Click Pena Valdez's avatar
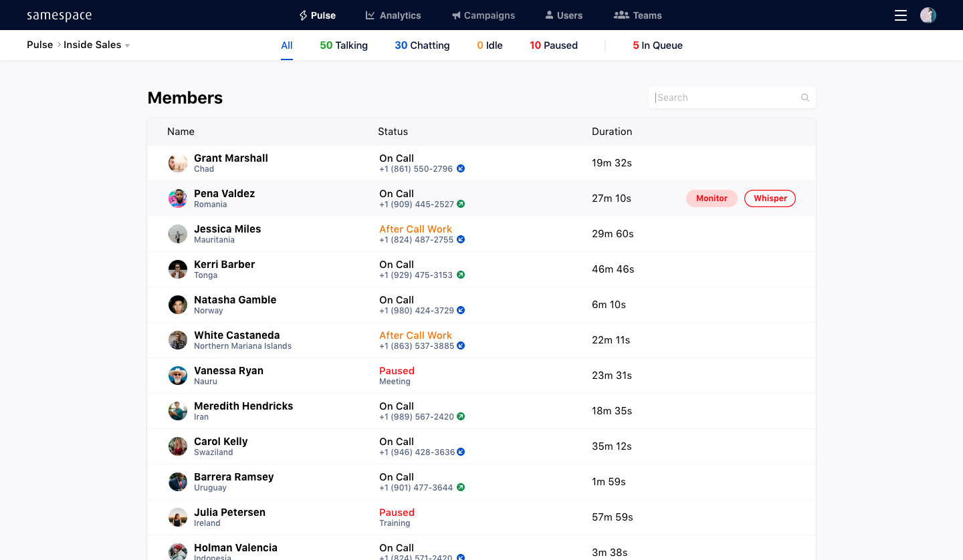This screenshot has height=560, width=963. click(x=178, y=198)
